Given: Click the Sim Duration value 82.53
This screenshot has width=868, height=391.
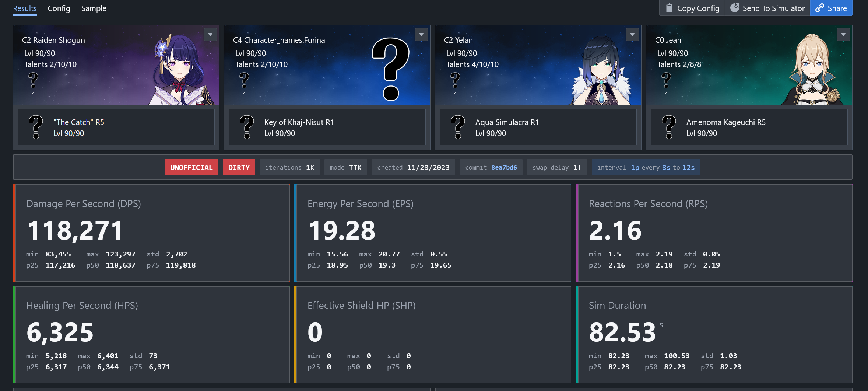Looking at the screenshot, I should 623,332.
